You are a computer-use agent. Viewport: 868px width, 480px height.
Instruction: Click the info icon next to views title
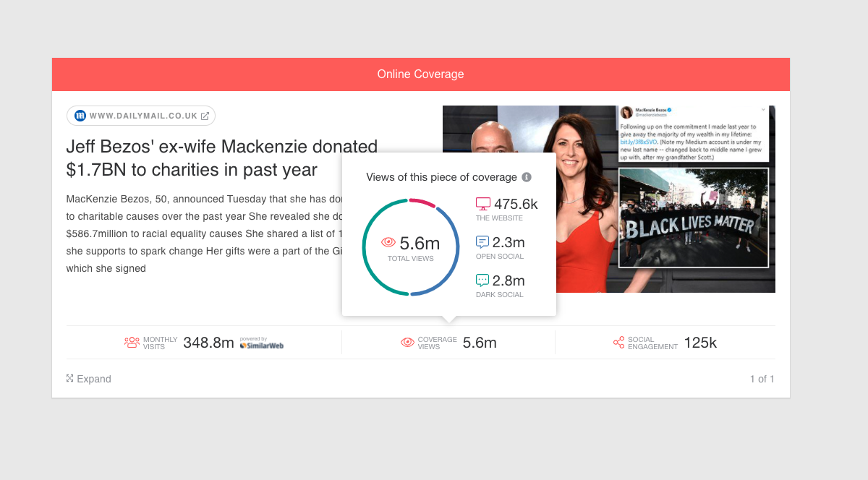pos(527,177)
